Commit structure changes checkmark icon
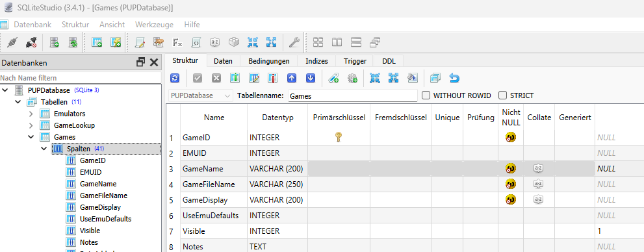This screenshot has height=252, width=644. pos(198,78)
